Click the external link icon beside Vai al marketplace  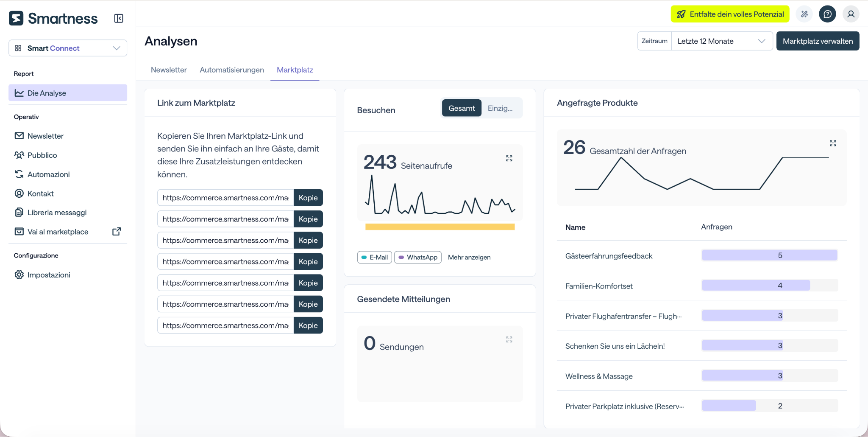tap(117, 232)
